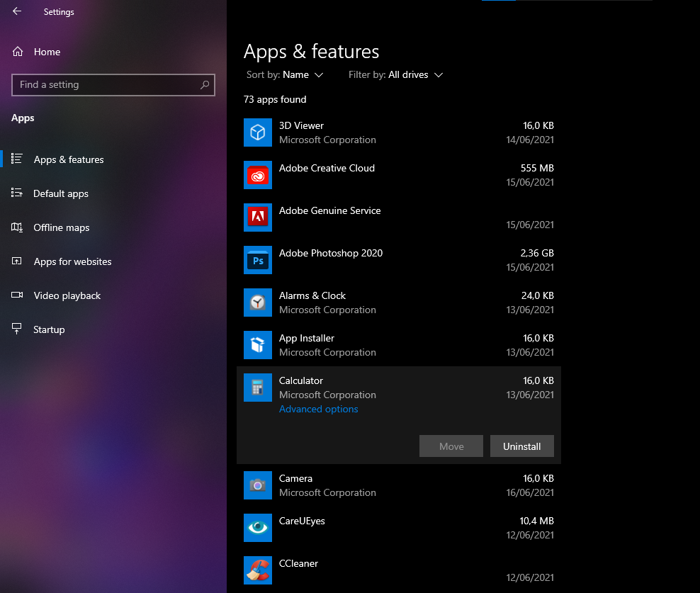This screenshot has height=593, width=700.
Task: Select Adobe Creative Cloud name text
Action: tap(327, 168)
